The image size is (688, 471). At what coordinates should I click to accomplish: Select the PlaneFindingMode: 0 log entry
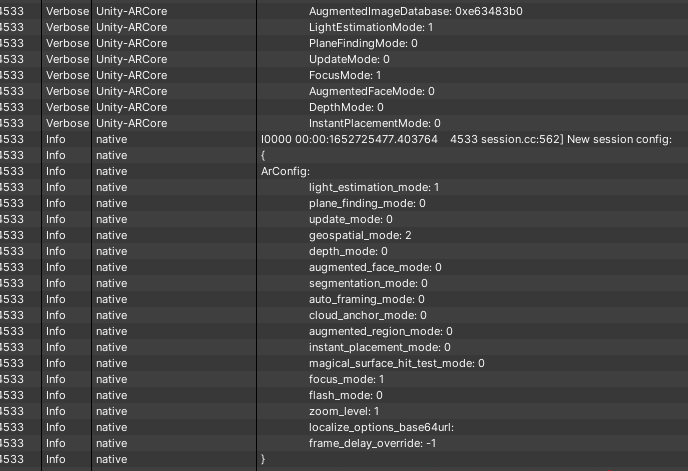pyautogui.click(x=363, y=43)
